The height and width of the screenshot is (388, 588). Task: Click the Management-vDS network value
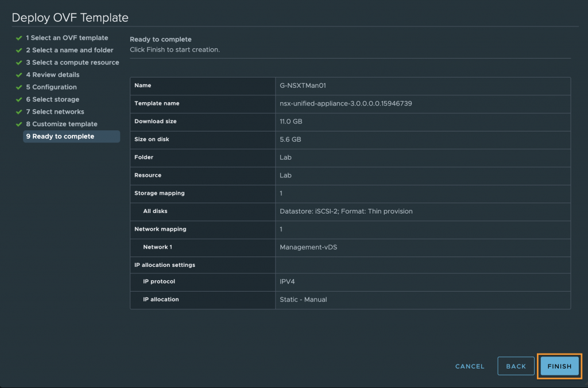click(308, 247)
